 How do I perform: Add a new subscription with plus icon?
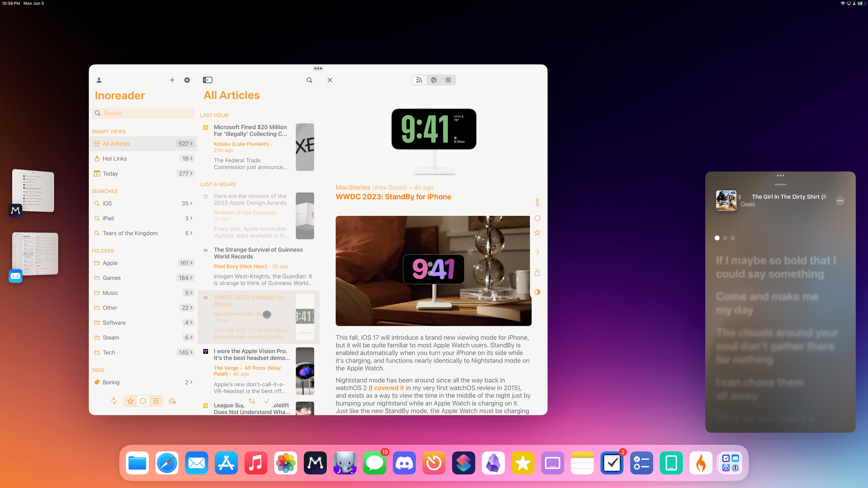[172, 80]
